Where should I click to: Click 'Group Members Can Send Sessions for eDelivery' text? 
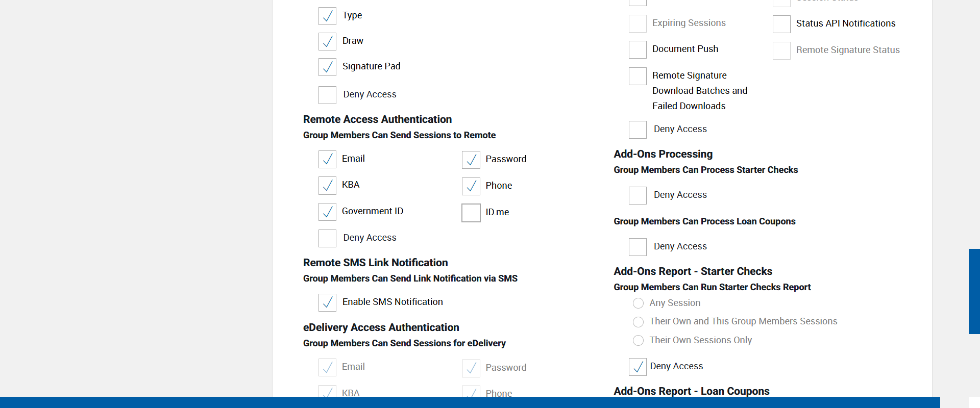click(404, 343)
